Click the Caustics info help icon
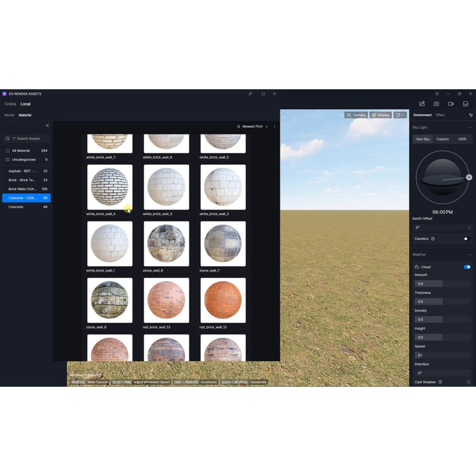The width and height of the screenshot is (476, 476). point(433,239)
